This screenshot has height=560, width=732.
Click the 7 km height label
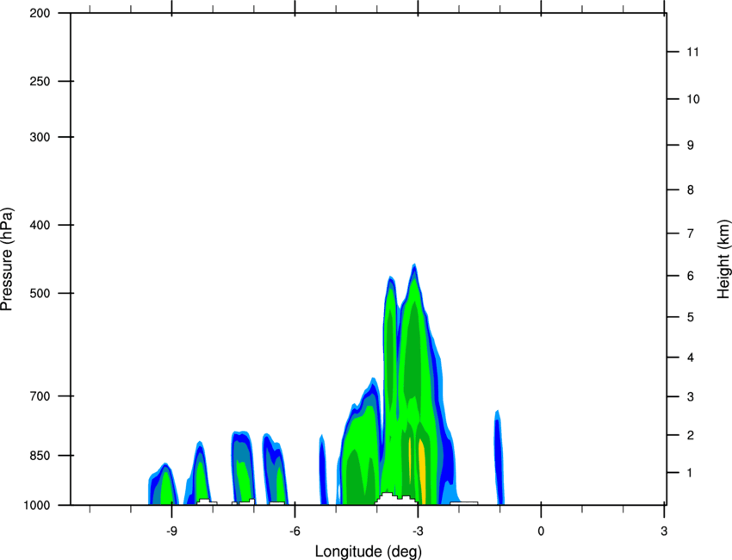(691, 233)
